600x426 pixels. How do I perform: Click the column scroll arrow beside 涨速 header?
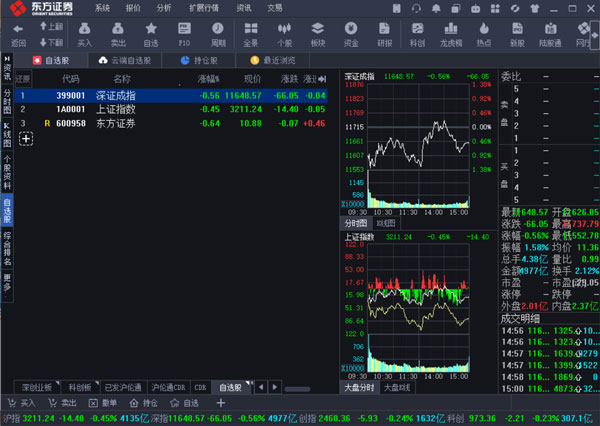[322, 79]
